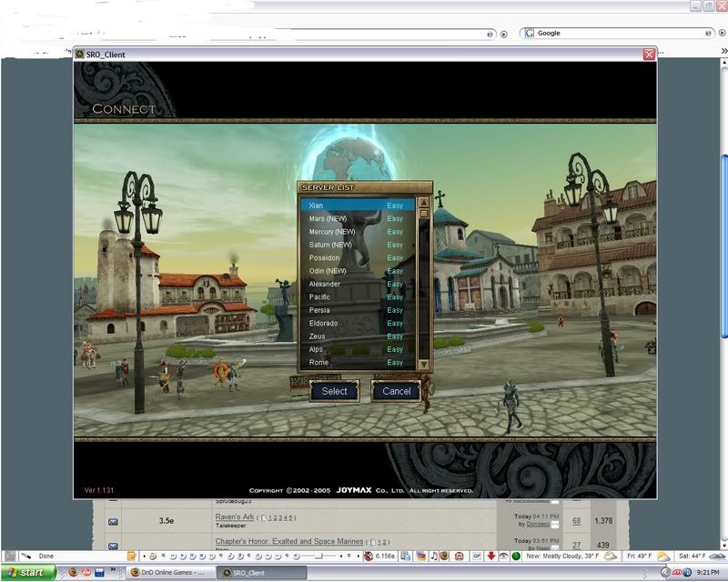Select Odin (NEW) server entry
This screenshot has width=728, height=582.
[358, 271]
